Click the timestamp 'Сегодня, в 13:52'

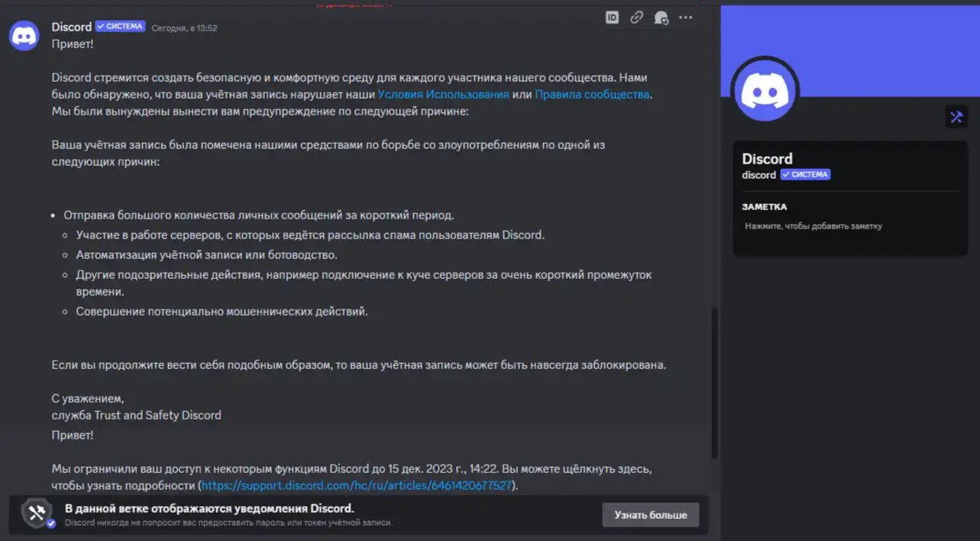[x=184, y=28]
